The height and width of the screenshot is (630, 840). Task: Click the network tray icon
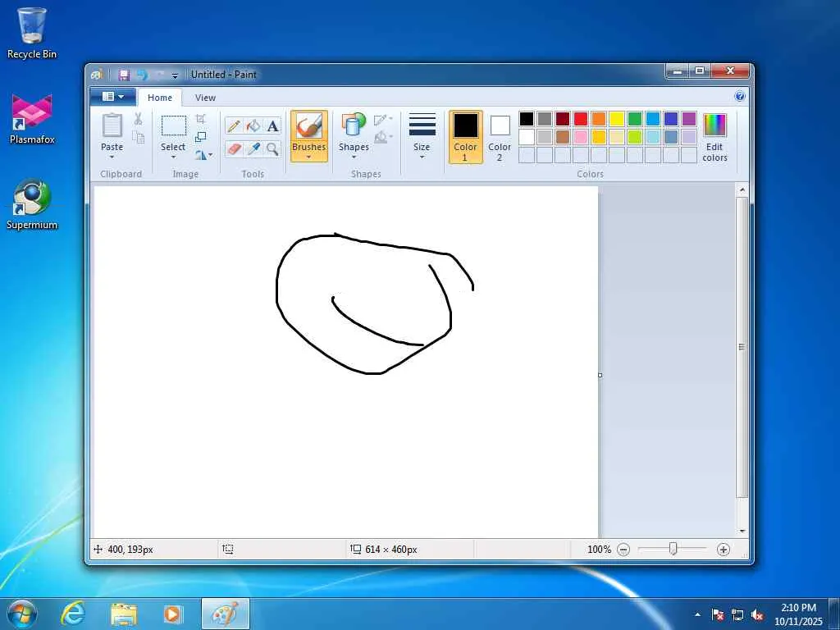pos(737,615)
